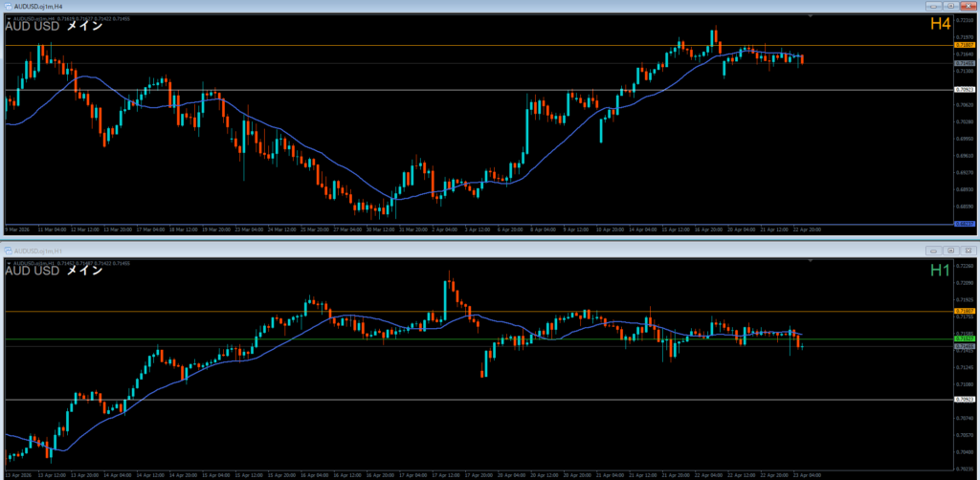Click the blue price tag at H4 chart bottom
The width and height of the screenshot is (980, 480).
tap(965, 224)
